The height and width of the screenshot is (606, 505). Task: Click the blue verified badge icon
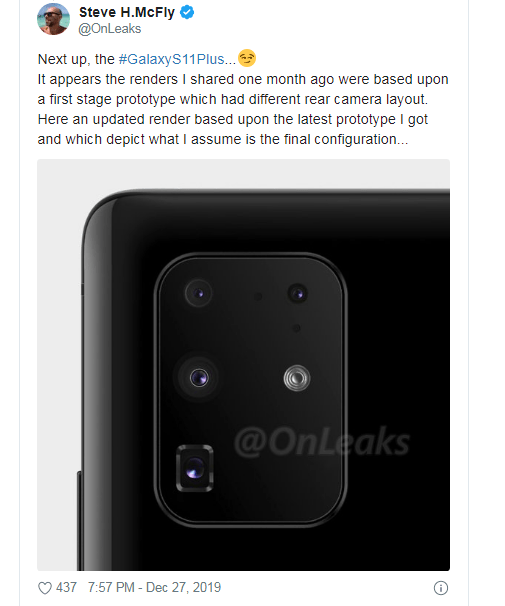187,12
